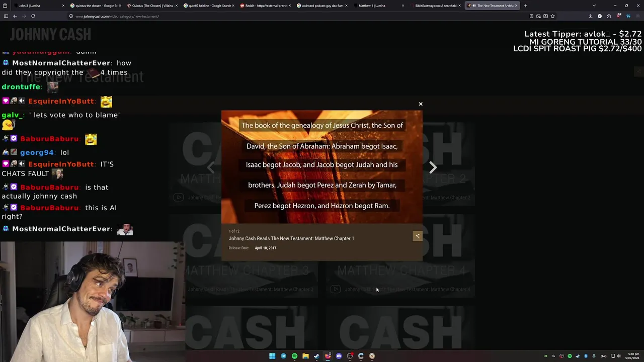
Task: Reload the page with refresh icon
Action: click(33, 16)
